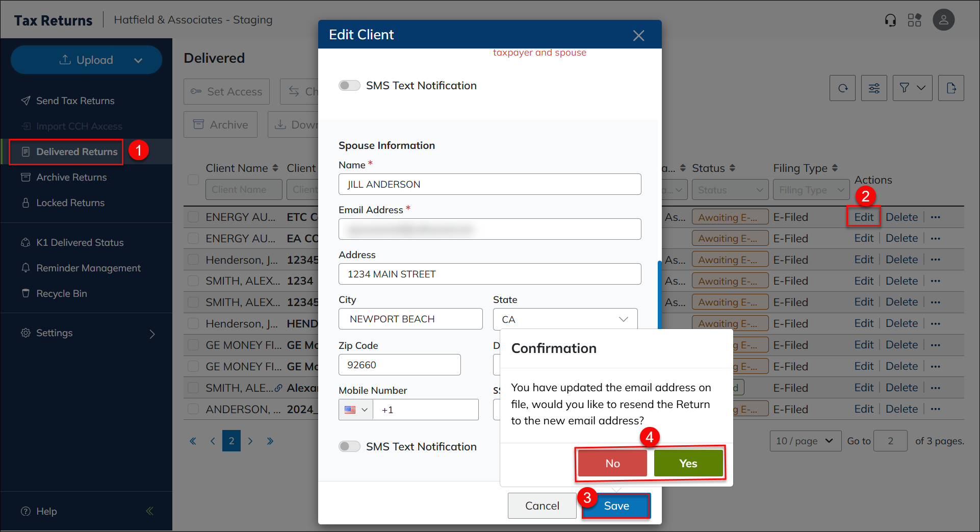
Task: Click the spouse Zip Code field
Action: click(x=399, y=365)
